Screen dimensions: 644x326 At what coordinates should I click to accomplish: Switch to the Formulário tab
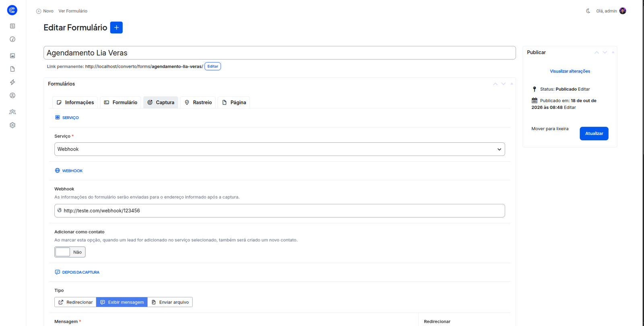click(120, 102)
